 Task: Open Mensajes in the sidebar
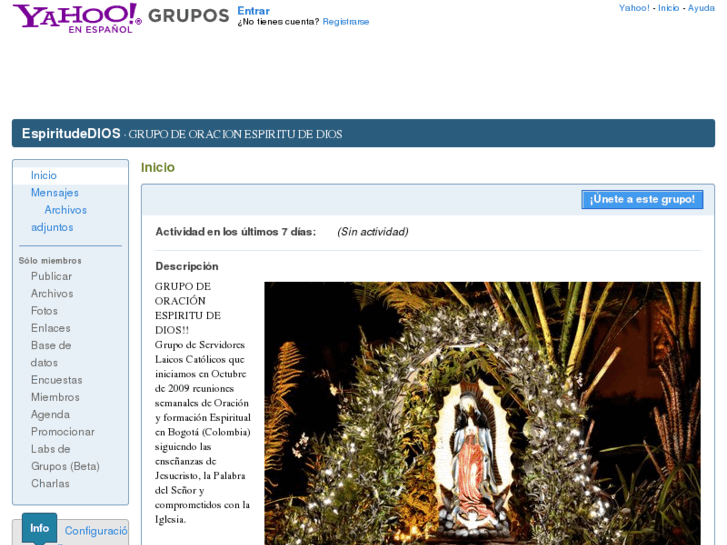(x=55, y=192)
